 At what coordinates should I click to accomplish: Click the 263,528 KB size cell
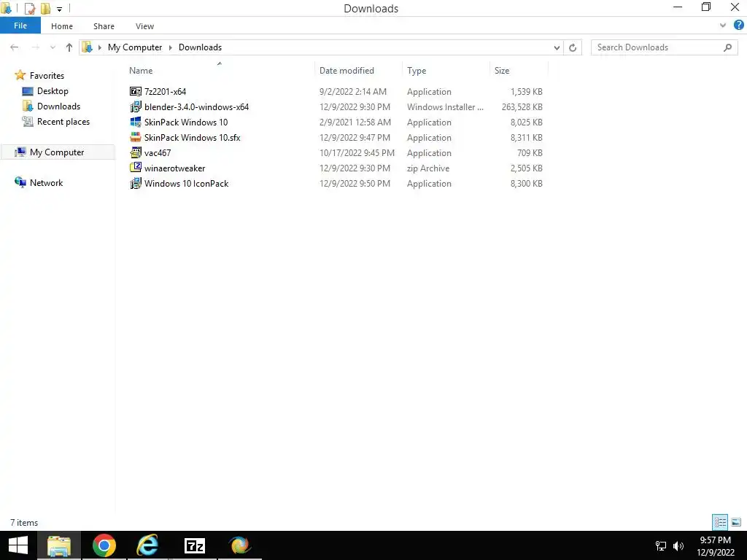522,106
